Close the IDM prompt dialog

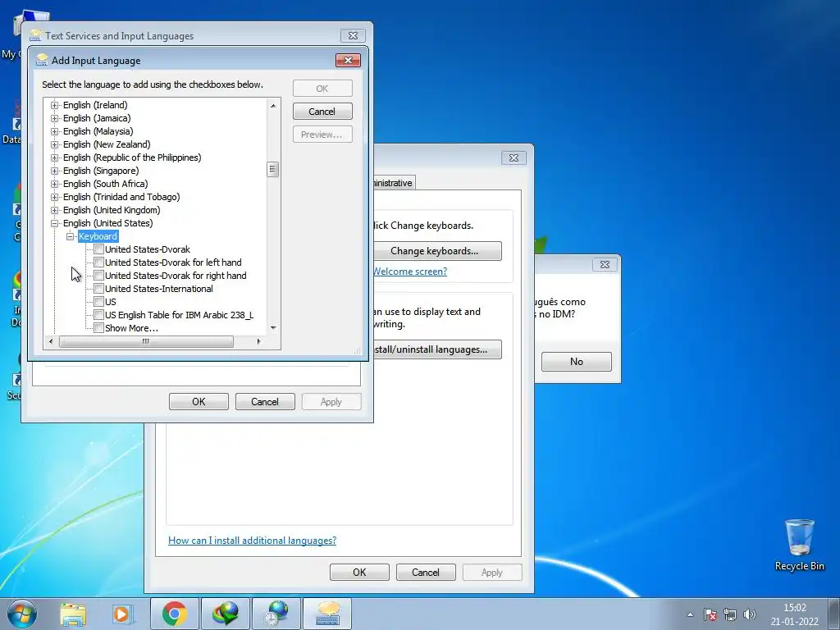pos(605,264)
